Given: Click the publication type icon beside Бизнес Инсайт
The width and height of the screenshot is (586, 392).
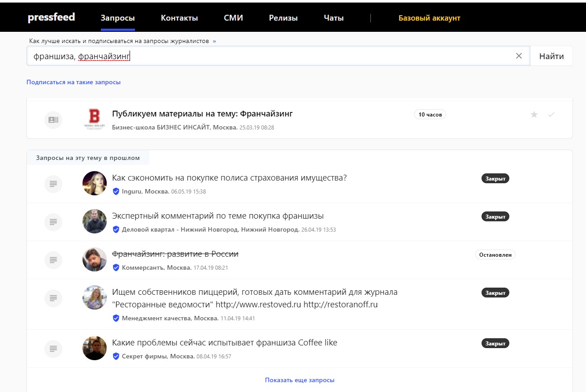Looking at the screenshot, I should pyautogui.click(x=53, y=120).
